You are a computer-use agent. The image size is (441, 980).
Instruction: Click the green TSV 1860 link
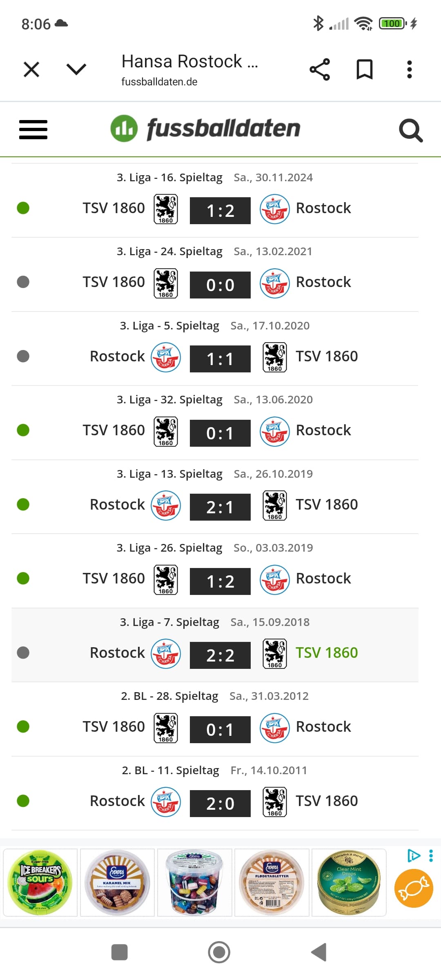(x=327, y=653)
